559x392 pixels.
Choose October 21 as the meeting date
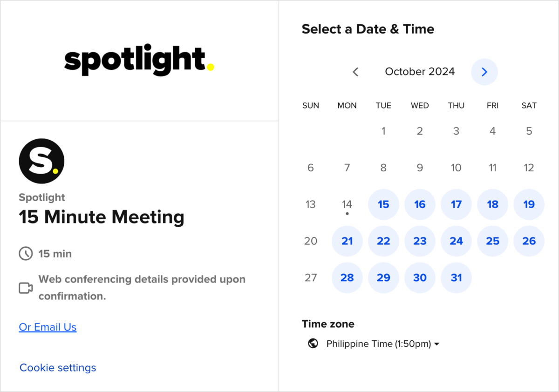point(347,241)
